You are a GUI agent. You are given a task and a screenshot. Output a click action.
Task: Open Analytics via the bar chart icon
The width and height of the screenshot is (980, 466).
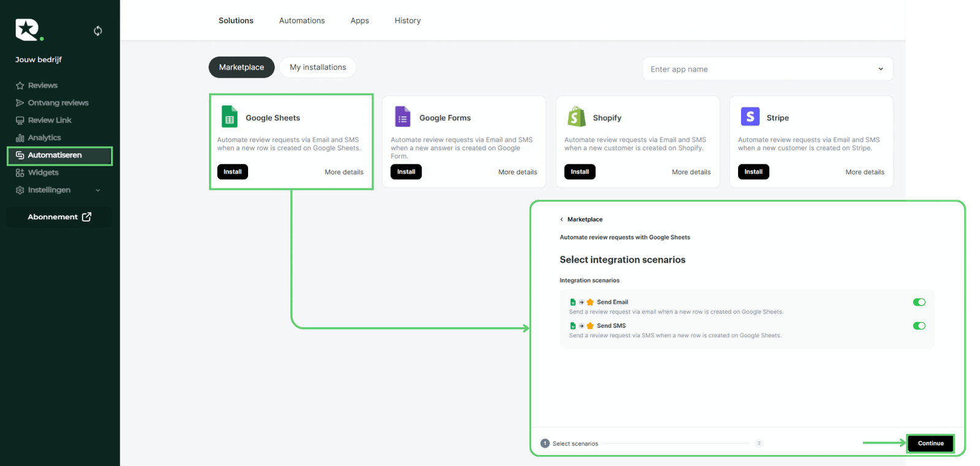(20, 138)
